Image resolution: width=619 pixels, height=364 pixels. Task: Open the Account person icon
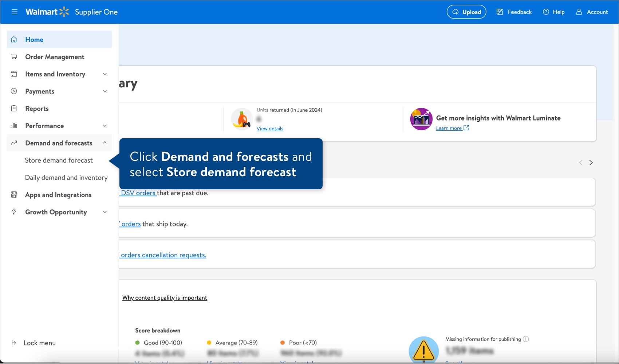point(579,12)
